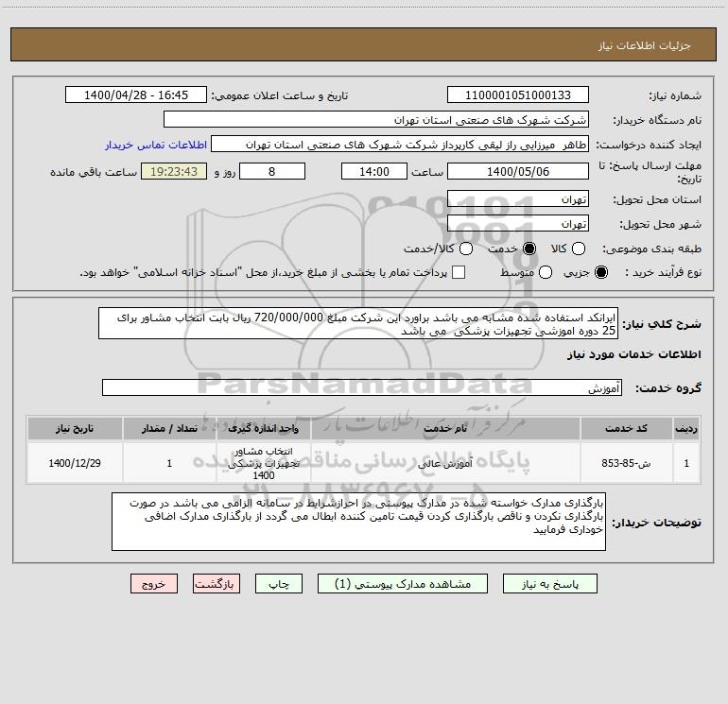Select the خدمت radio button
This screenshot has width=728, height=704.
tap(529, 249)
